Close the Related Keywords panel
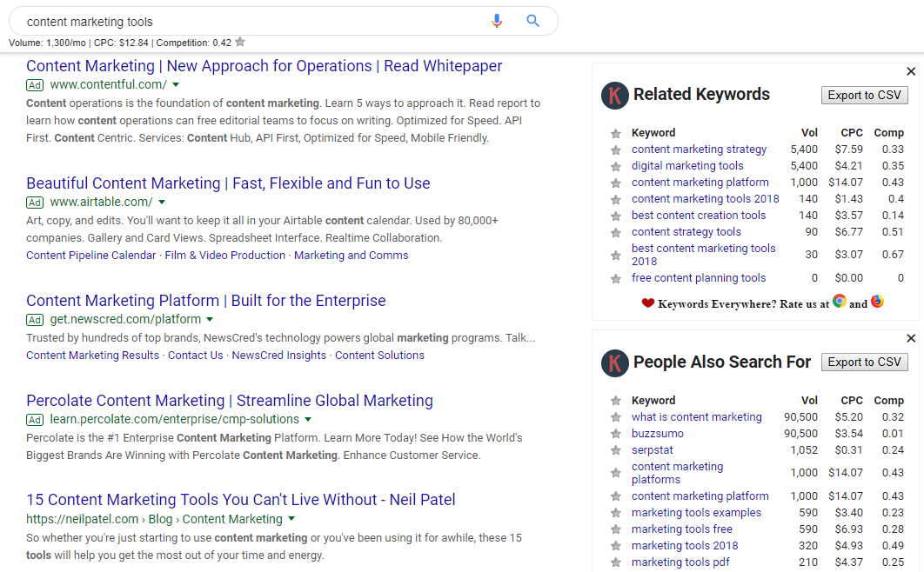This screenshot has height=572, width=924. 911,71
